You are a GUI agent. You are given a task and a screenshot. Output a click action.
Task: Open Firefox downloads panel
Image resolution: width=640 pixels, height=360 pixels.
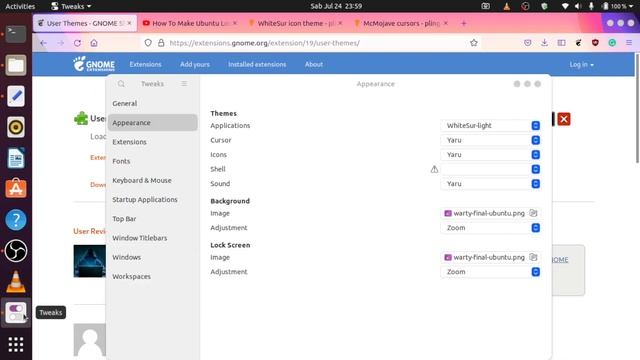(544, 43)
